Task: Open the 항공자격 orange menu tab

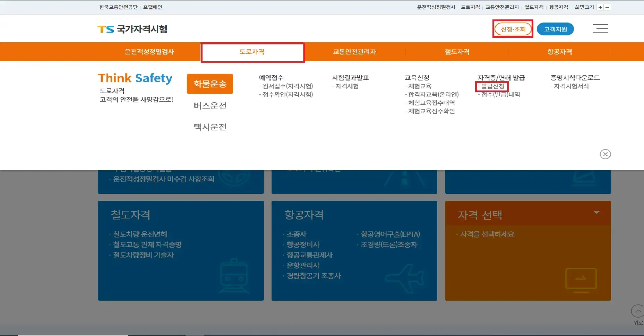Action: [559, 52]
